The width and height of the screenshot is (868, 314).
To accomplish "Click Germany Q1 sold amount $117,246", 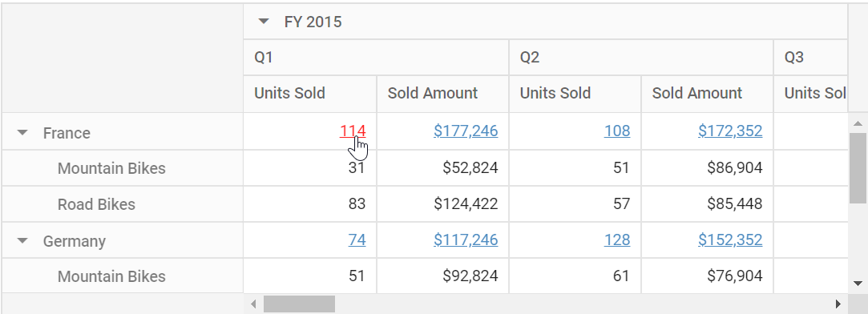I will pyautogui.click(x=466, y=240).
